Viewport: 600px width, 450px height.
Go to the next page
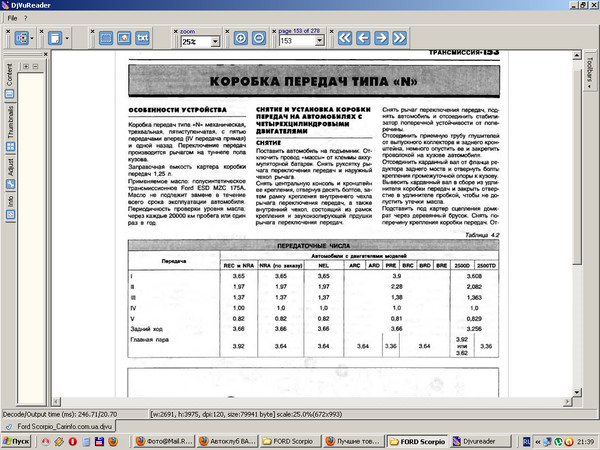coord(381,38)
